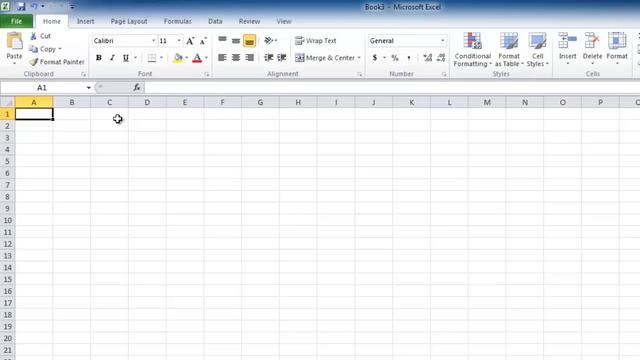Set Middle Align vertical alignment
This screenshot has height=360, width=640.
point(236,40)
